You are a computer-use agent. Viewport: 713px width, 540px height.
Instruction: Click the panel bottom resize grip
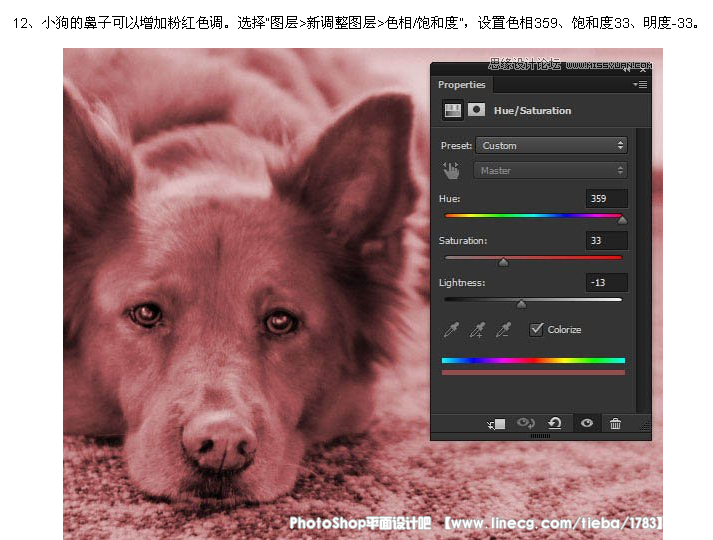click(541, 436)
